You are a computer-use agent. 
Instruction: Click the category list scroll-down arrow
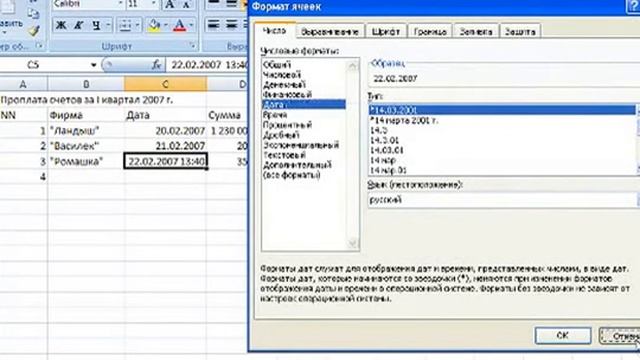click(x=353, y=244)
